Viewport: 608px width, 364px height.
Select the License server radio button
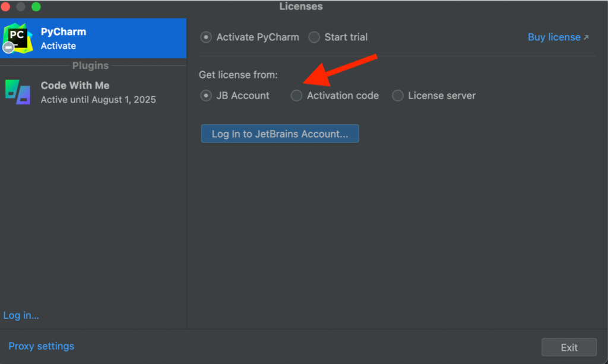(x=398, y=96)
